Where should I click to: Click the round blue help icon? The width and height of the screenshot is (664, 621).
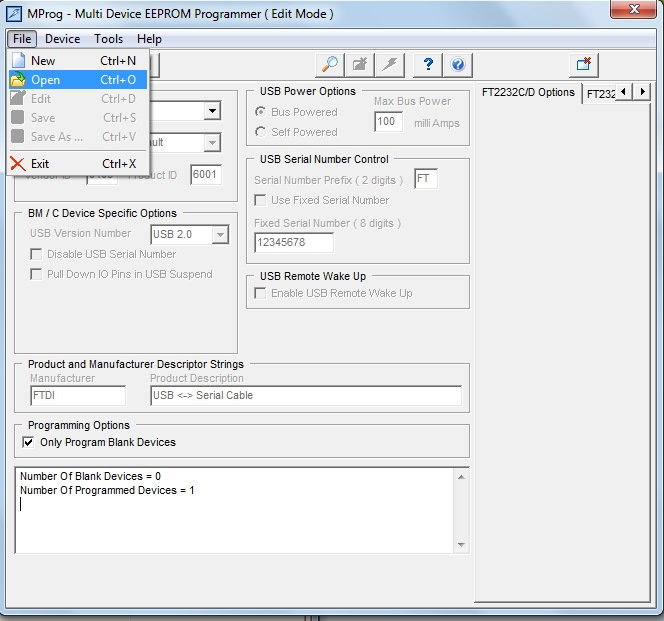(458, 65)
